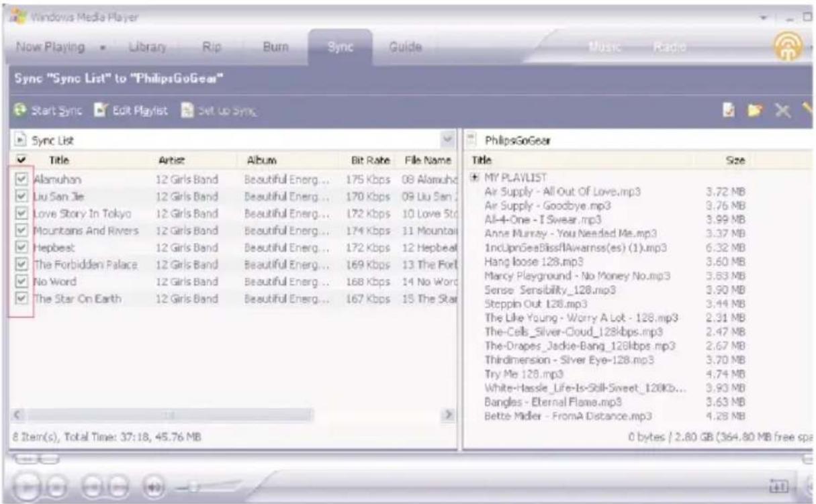Click the Music link

604,46
